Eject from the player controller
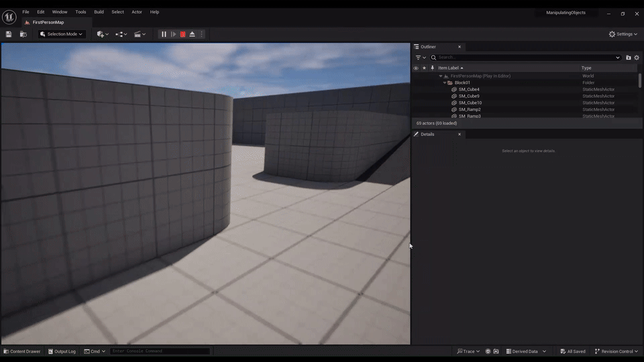The width and height of the screenshot is (644, 362). pyautogui.click(x=193, y=34)
